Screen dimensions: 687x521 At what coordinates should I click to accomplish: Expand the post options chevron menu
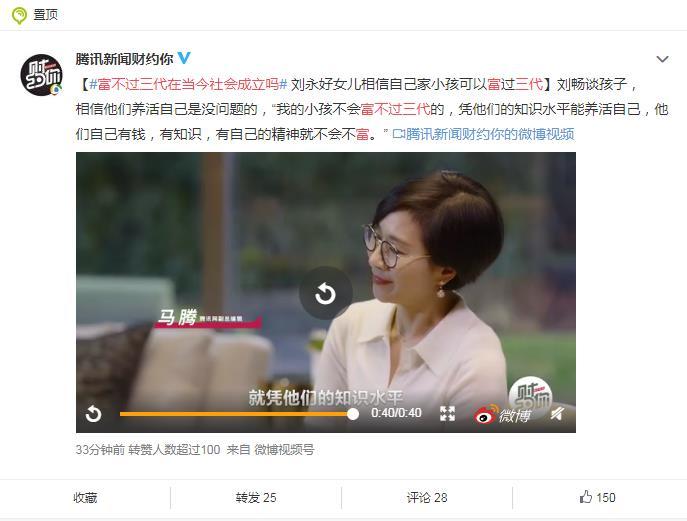click(662, 59)
